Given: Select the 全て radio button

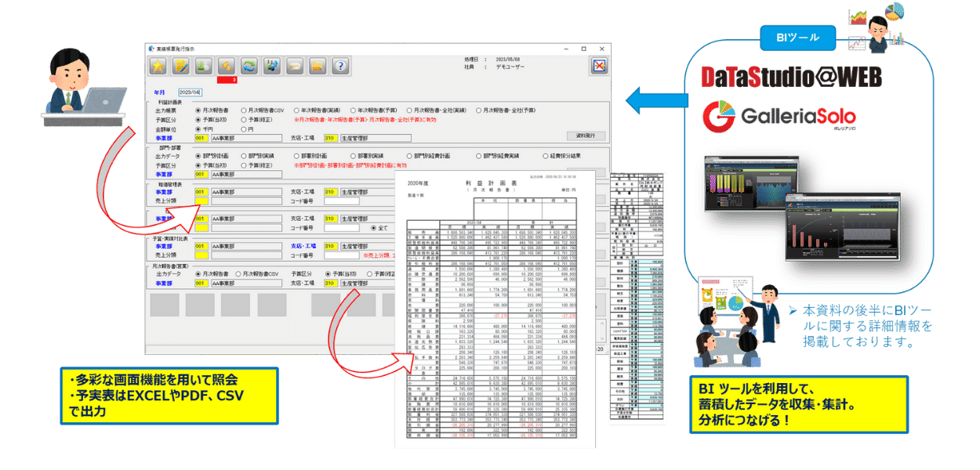Looking at the screenshot, I should (x=374, y=228).
